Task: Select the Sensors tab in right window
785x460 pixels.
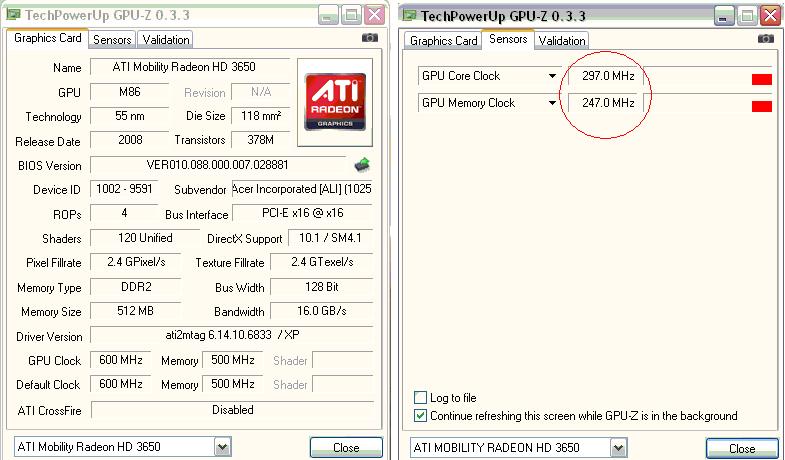Action: [x=508, y=39]
